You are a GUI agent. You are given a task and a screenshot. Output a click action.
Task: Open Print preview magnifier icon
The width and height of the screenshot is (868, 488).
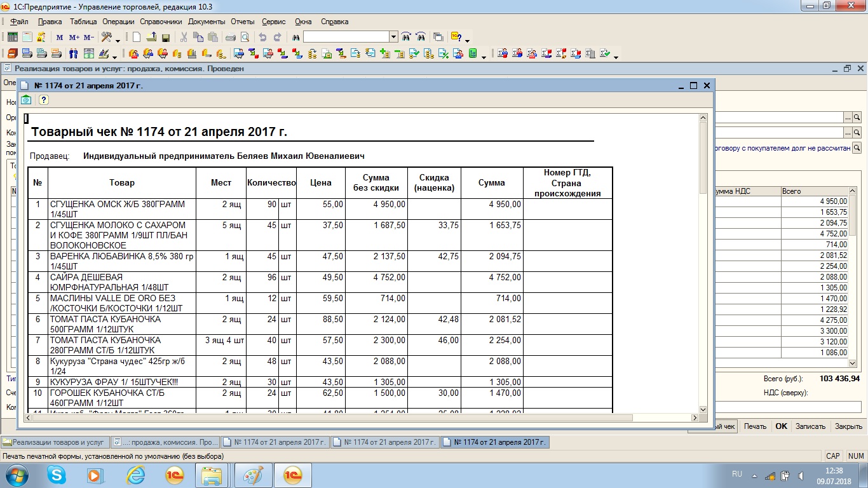coord(245,37)
